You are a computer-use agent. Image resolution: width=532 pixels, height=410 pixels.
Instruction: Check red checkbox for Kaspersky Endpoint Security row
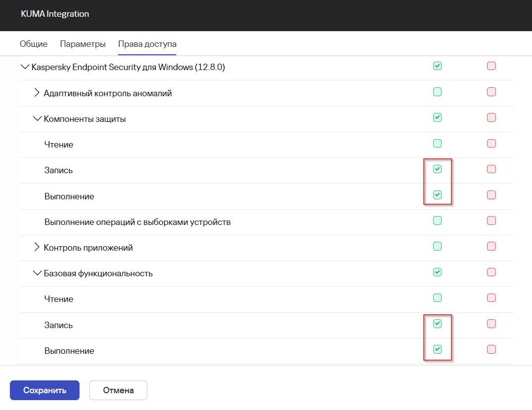[x=491, y=66]
